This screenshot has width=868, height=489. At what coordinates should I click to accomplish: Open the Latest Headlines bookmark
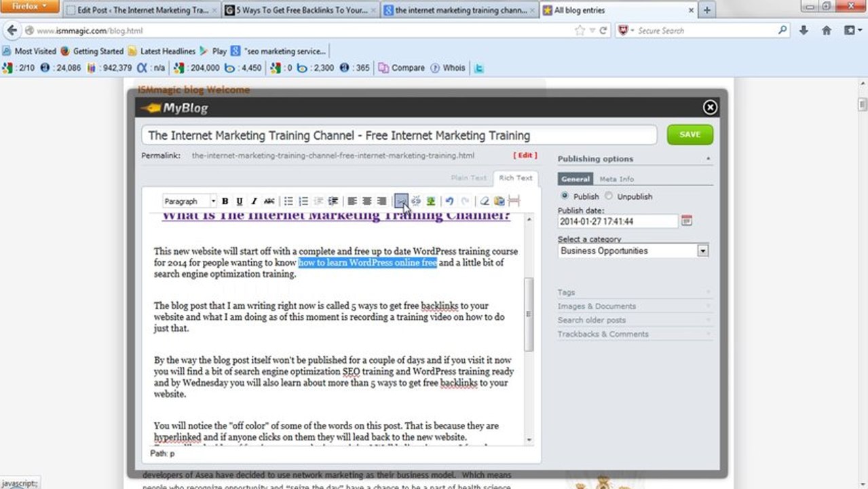(162, 51)
